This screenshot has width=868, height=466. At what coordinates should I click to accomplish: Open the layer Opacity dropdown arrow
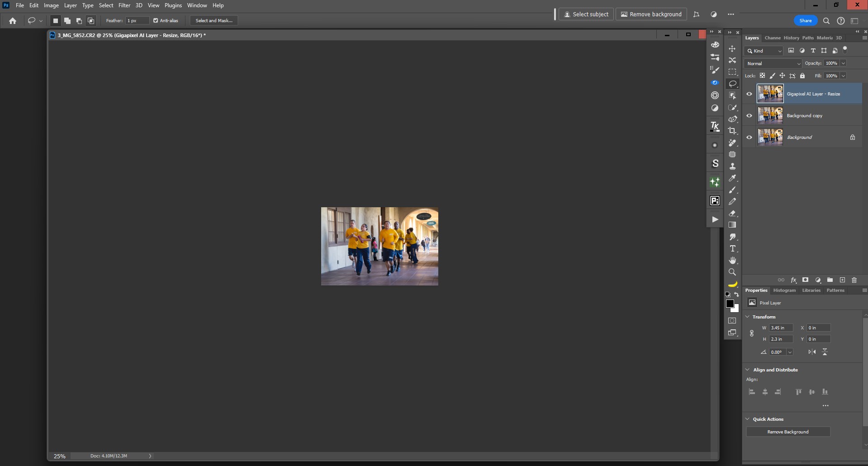(x=843, y=63)
